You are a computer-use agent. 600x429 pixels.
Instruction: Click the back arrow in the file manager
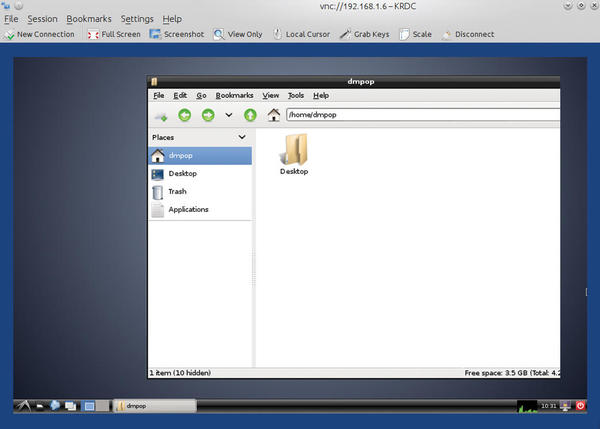[x=184, y=114]
